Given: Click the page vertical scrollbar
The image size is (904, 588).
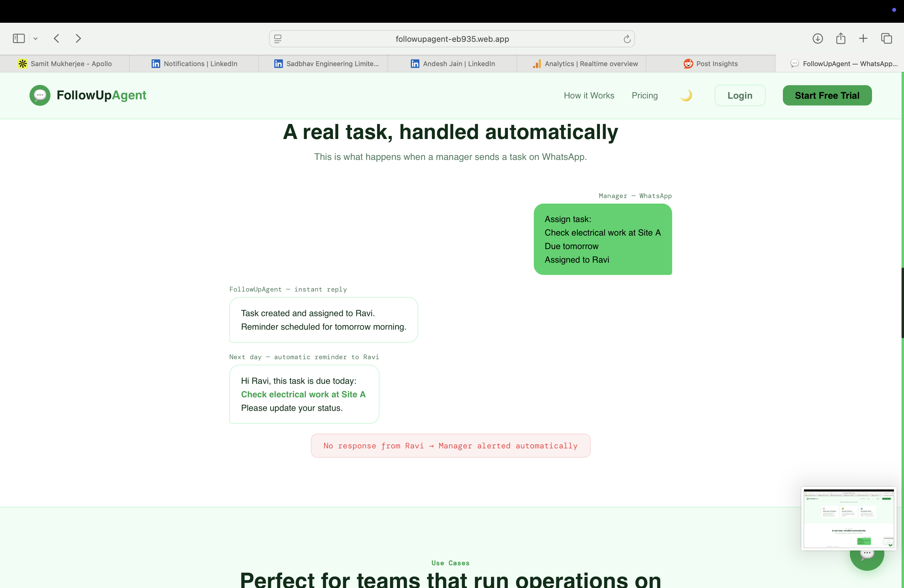Looking at the screenshot, I should pos(902,303).
